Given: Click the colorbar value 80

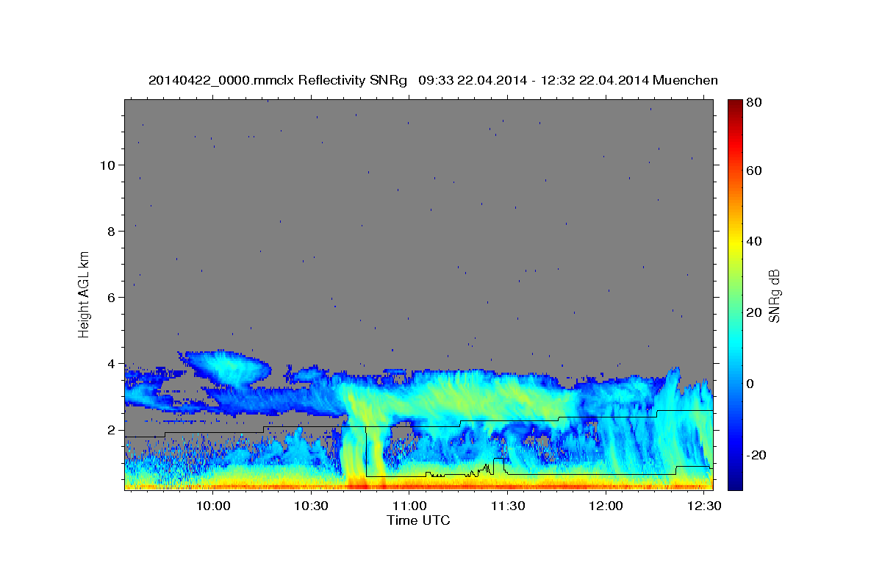Looking at the screenshot, I should click(x=753, y=103).
